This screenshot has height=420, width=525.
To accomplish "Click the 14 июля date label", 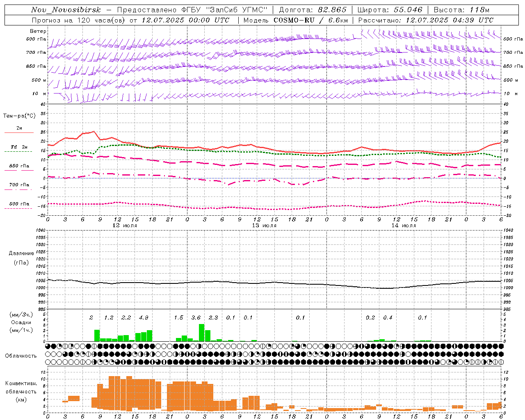I will [x=404, y=225].
